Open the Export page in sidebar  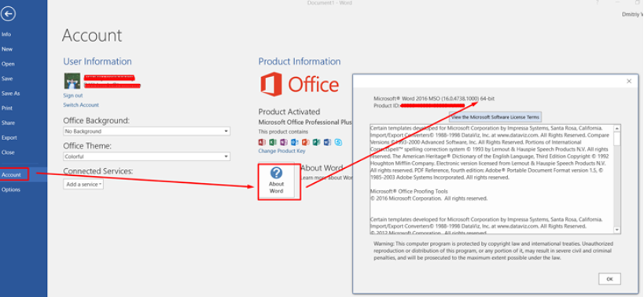[x=9, y=137]
